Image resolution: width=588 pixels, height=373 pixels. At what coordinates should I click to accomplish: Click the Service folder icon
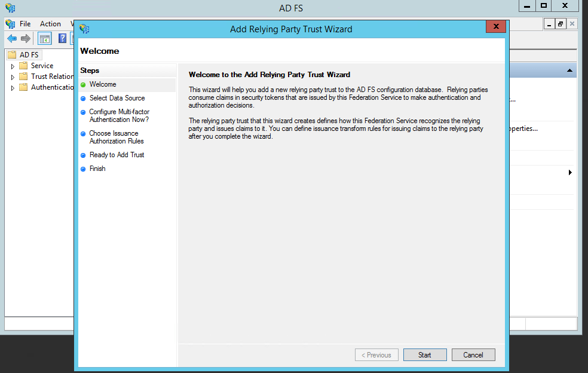pyautogui.click(x=23, y=66)
